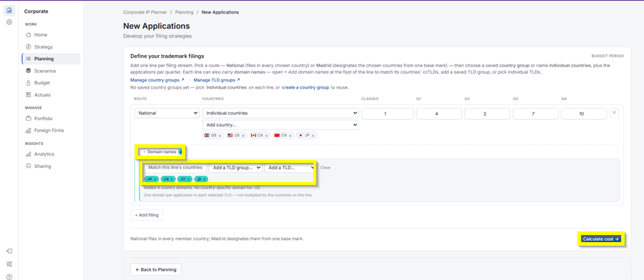
Task: Open the planner app icon in left rail
Action: [x=9, y=10]
